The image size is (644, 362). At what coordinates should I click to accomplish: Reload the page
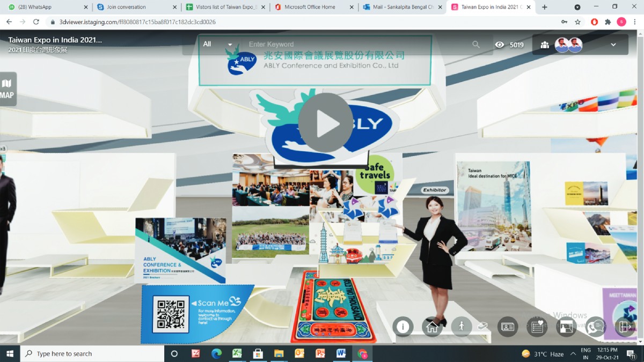(x=36, y=22)
